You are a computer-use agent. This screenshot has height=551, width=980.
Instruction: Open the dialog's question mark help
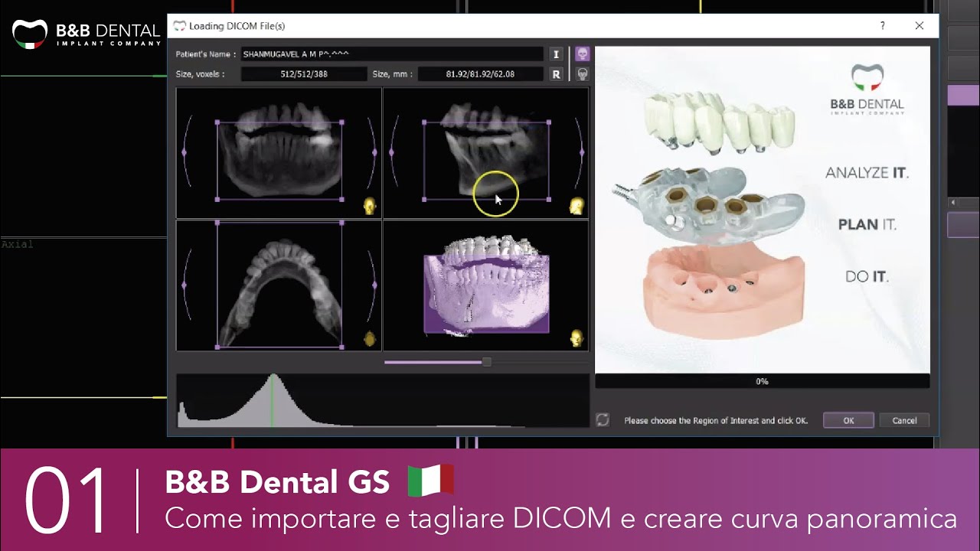tap(883, 26)
